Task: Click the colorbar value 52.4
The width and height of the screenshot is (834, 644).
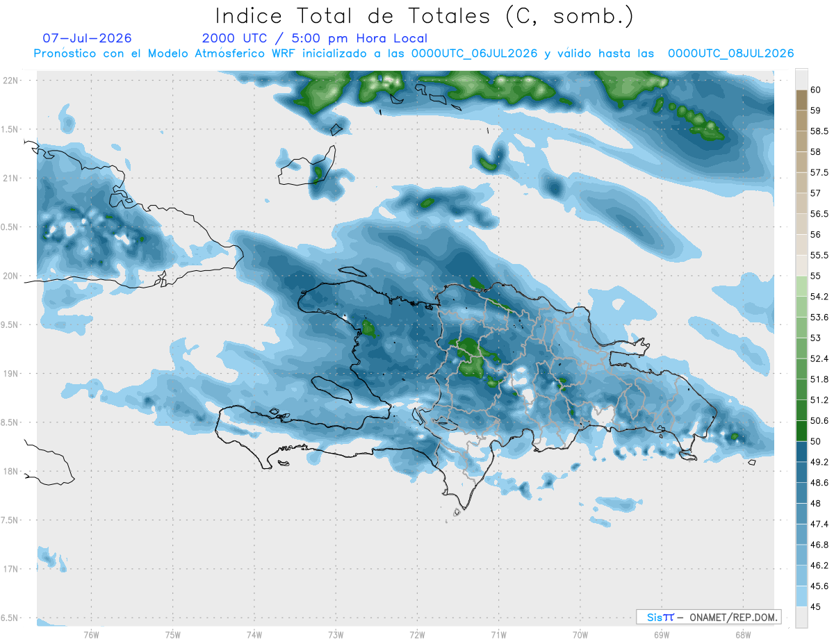Action: pyautogui.click(x=819, y=358)
